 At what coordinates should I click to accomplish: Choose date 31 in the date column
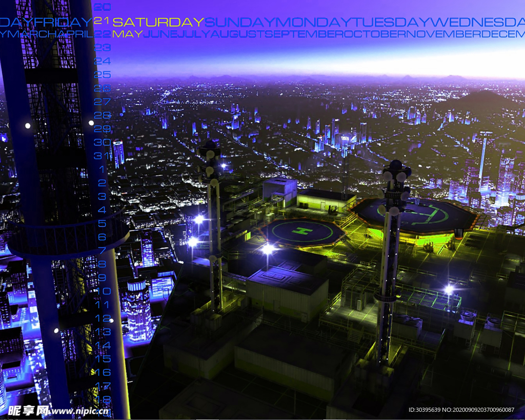pyautogui.click(x=103, y=155)
